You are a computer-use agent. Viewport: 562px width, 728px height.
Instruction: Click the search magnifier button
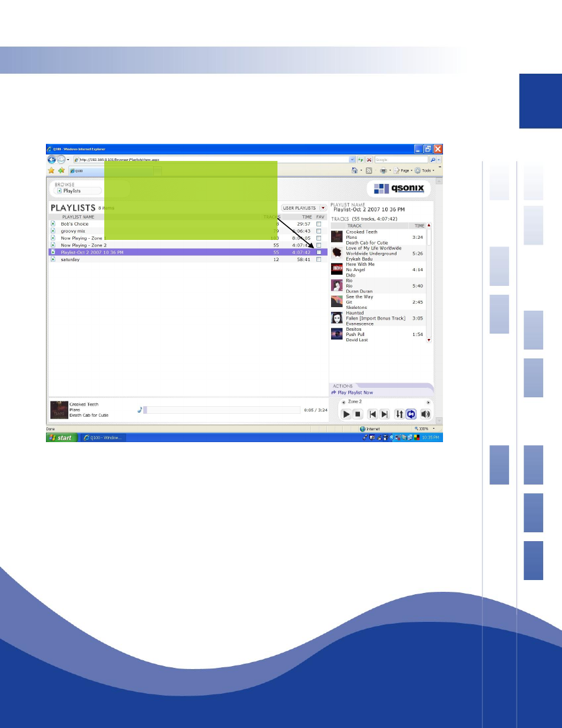click(x=433, y=160)
